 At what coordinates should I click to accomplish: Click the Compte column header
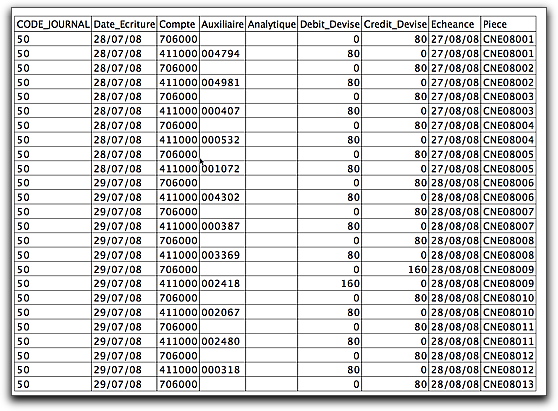pyautogui.click(x=178, y=24)
